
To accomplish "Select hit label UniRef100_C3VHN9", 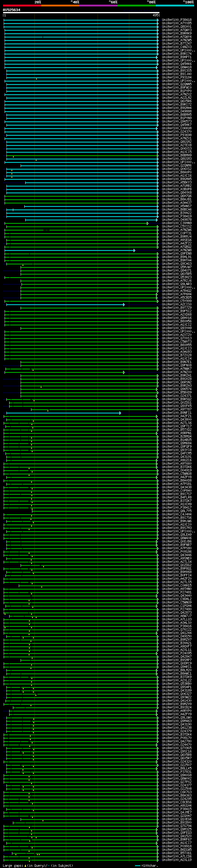I will [x=177, y=223].
